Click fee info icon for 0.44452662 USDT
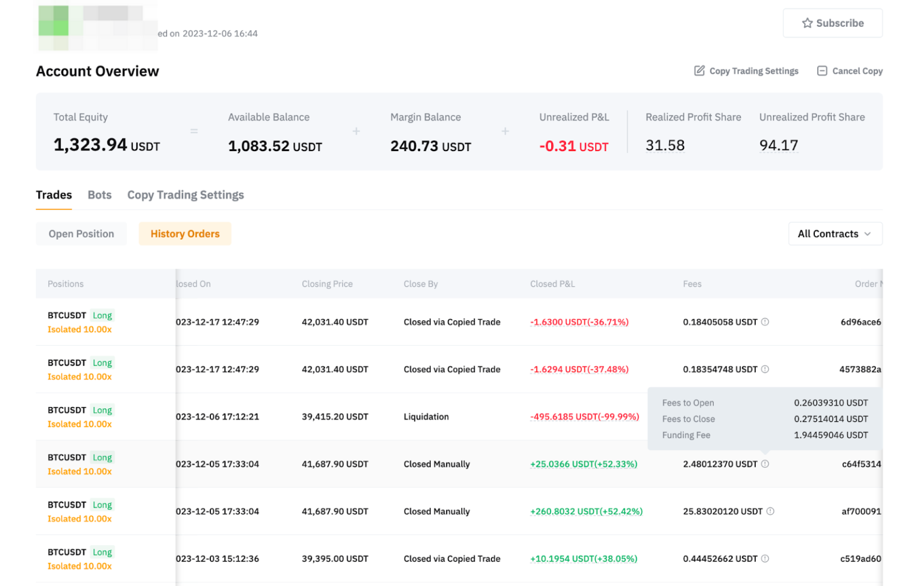The image size is (924, 586). click(765, 559)
